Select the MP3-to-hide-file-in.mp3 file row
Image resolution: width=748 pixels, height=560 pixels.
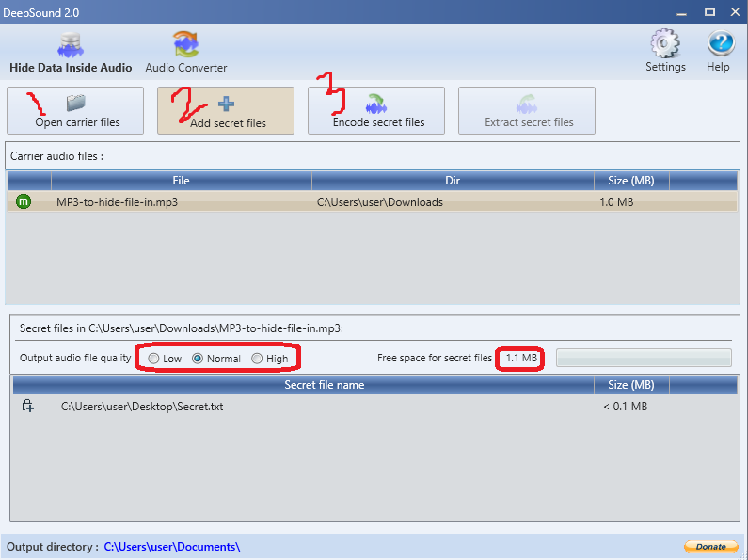[373, 201]
